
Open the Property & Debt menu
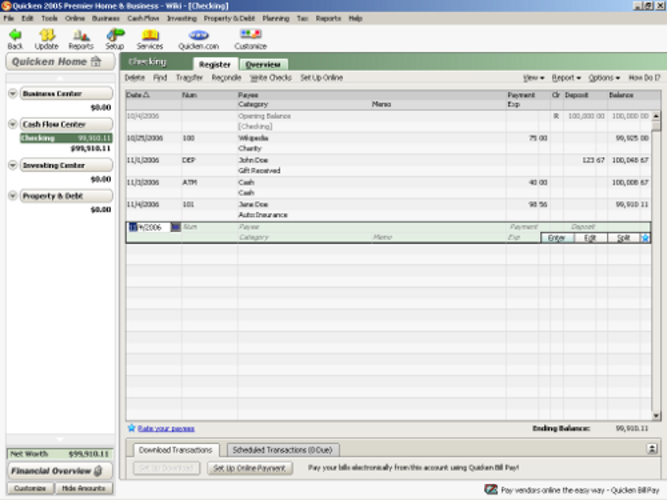coord(229,18)
